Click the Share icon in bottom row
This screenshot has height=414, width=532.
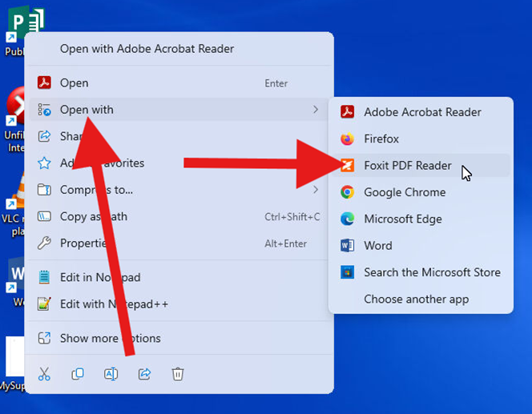pyautogui.click(x=145, y=374)
